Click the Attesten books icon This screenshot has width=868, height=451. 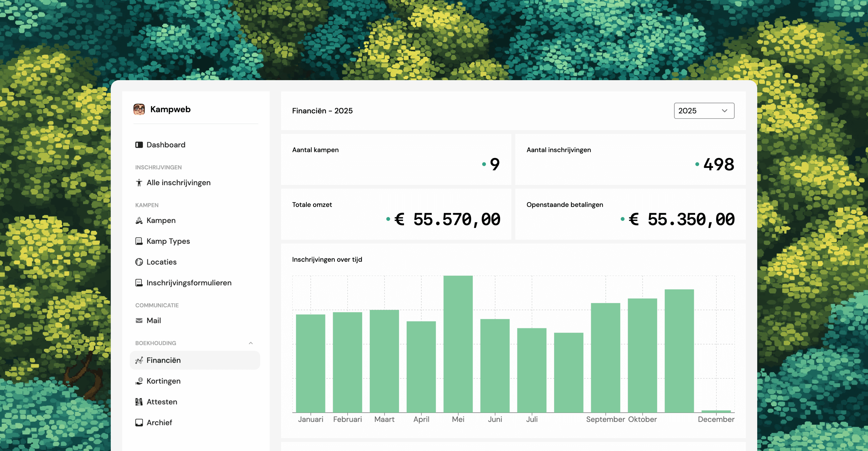point(139,402)
